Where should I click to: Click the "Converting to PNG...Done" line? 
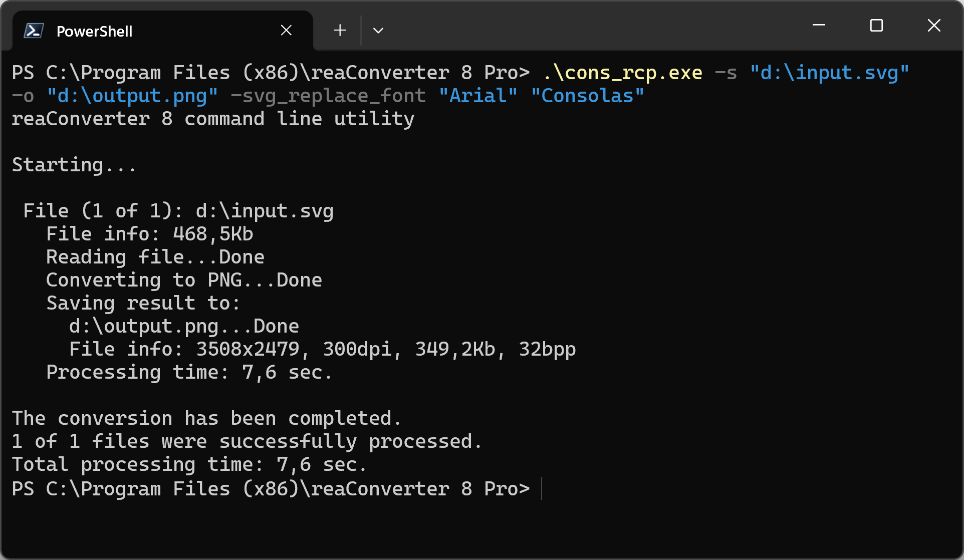tap(184, 280)
